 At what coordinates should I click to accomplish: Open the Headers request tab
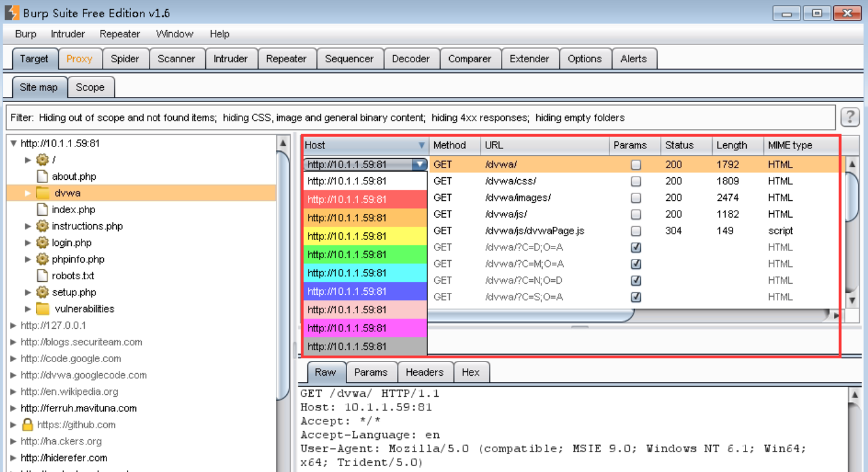coord(425,372)
